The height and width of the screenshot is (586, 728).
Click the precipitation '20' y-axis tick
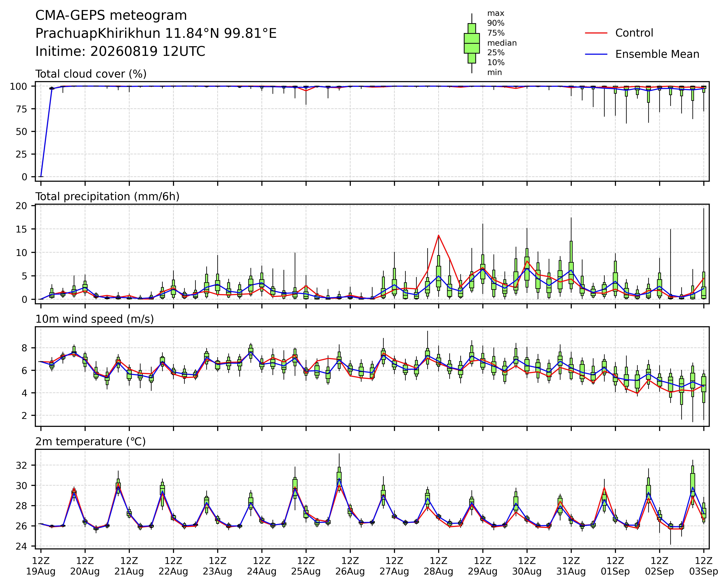pyautogui.click(x=22, y=206)
